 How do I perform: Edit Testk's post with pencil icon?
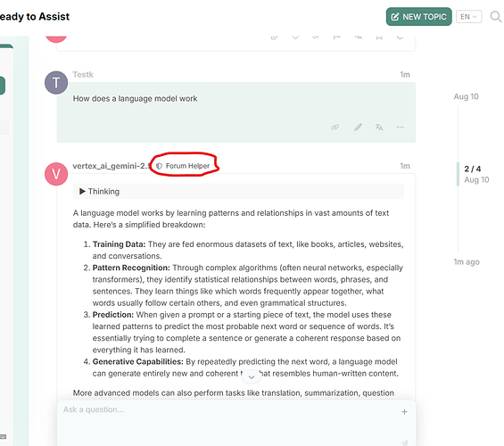coord(358,128)
